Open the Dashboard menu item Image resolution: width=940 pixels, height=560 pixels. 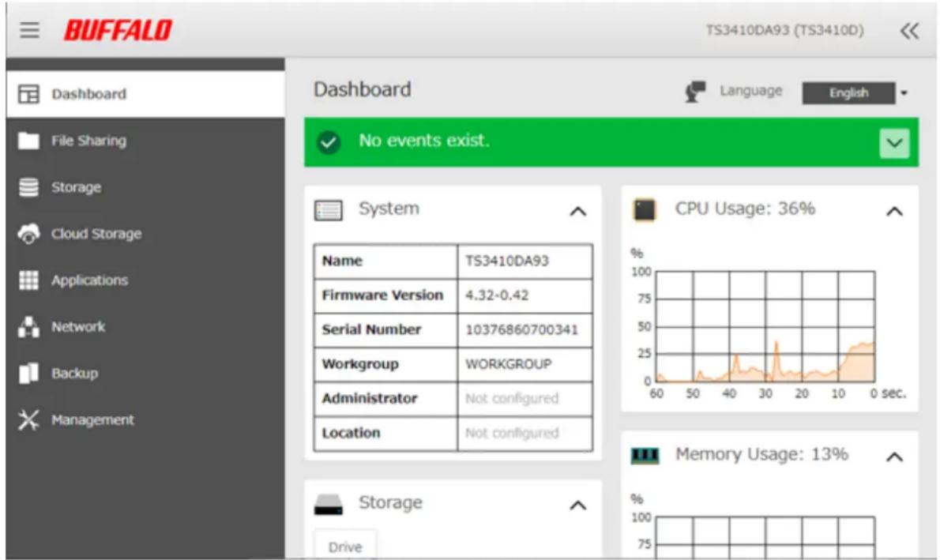[x=145, y=94]
